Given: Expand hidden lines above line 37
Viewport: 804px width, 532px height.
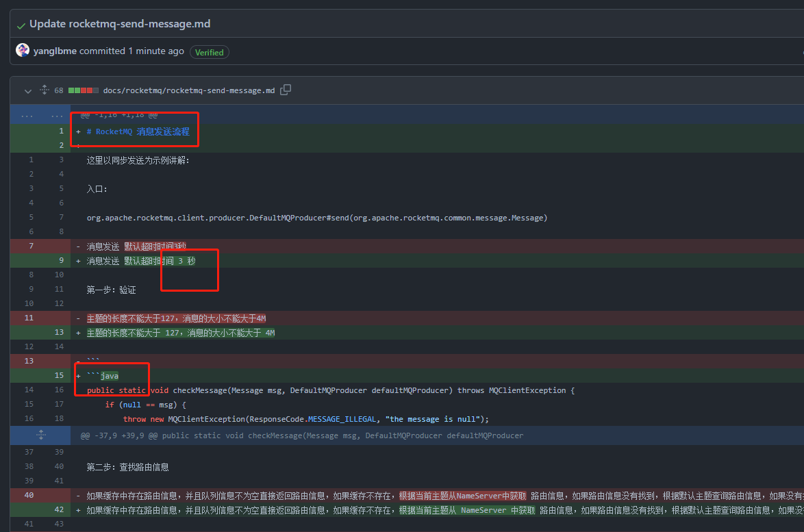Looking at the screenshot, I should click(41, 435).
